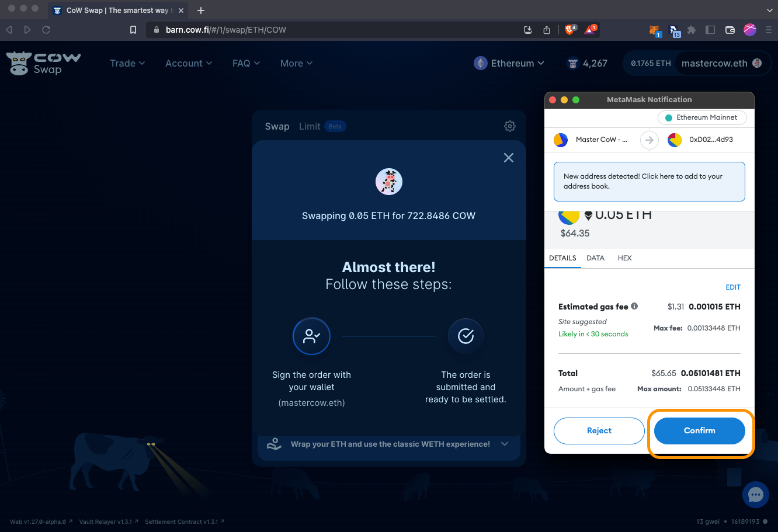Click EDIT to adjust the gas fee
Viewport: 778px width, 532px height.
pos(733,287)
